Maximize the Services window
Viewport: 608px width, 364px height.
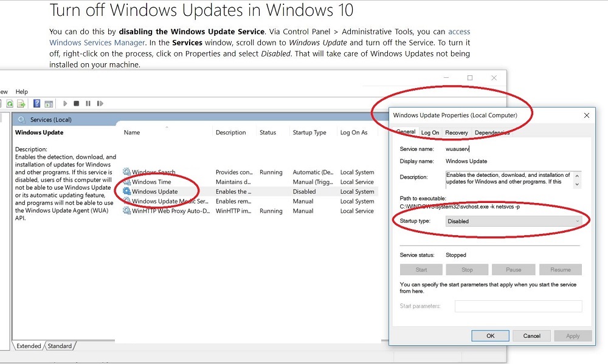[470, 78]
